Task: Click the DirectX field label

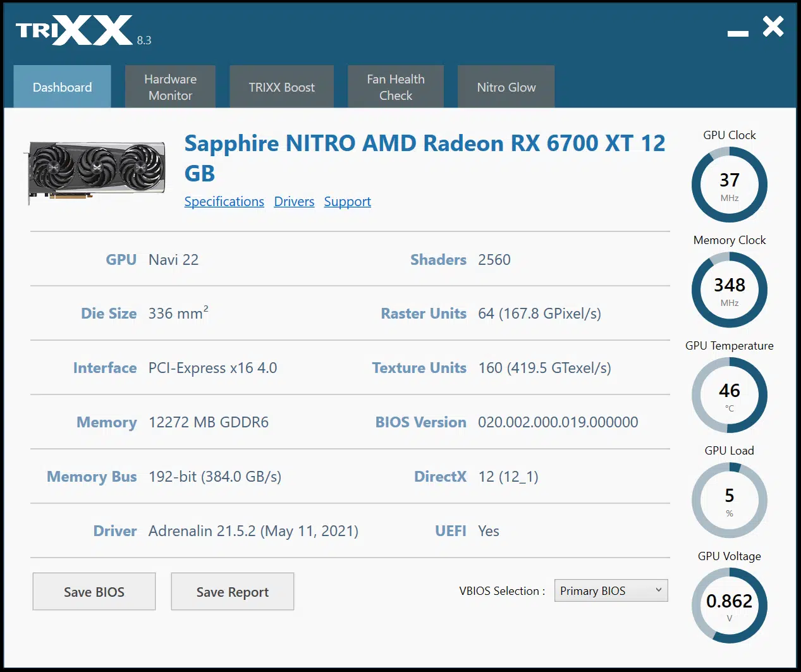Action: point(440,477)
